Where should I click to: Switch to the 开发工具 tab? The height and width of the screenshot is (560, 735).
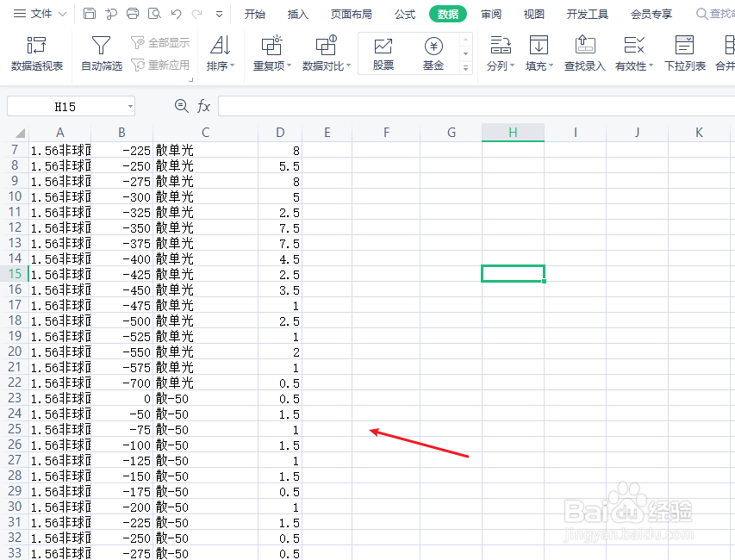[587, 15]
